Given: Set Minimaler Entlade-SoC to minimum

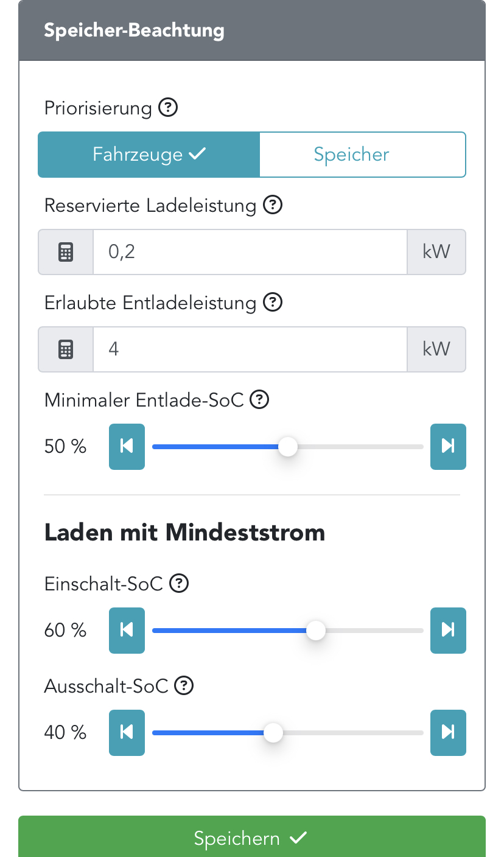Looking at the screenshot, I should pos(127,447).
